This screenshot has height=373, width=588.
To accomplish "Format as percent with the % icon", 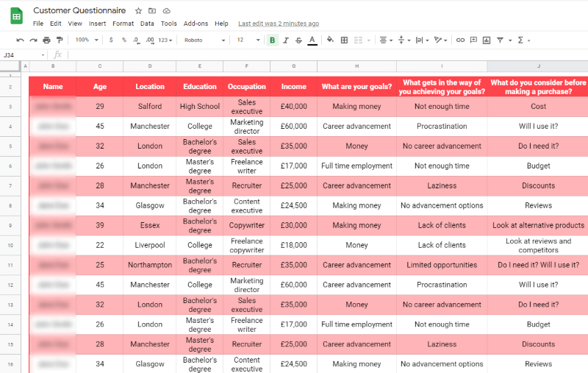I will (x=124, y=40).
